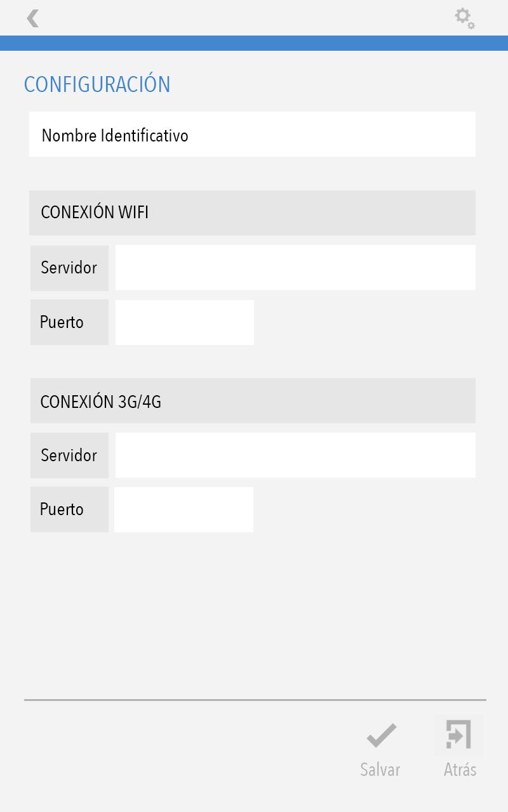
Task: Click the CONEXIÓN 3G/4G section header
Action: 253,401
